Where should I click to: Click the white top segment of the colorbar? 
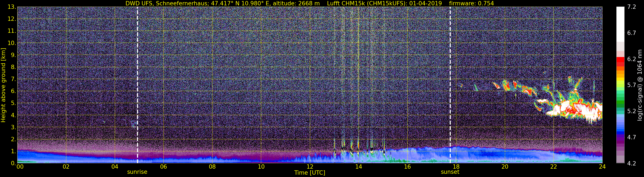click(x=620, y=24)
